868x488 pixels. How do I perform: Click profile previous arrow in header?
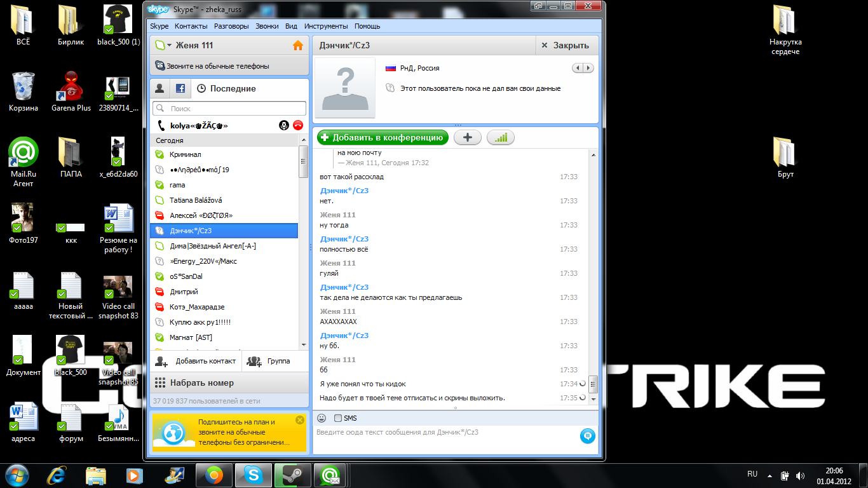coord(578,68)
